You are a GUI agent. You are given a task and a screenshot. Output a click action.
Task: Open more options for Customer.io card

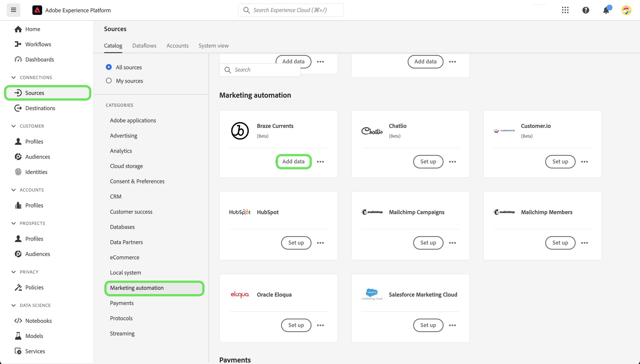click(584, 162)
